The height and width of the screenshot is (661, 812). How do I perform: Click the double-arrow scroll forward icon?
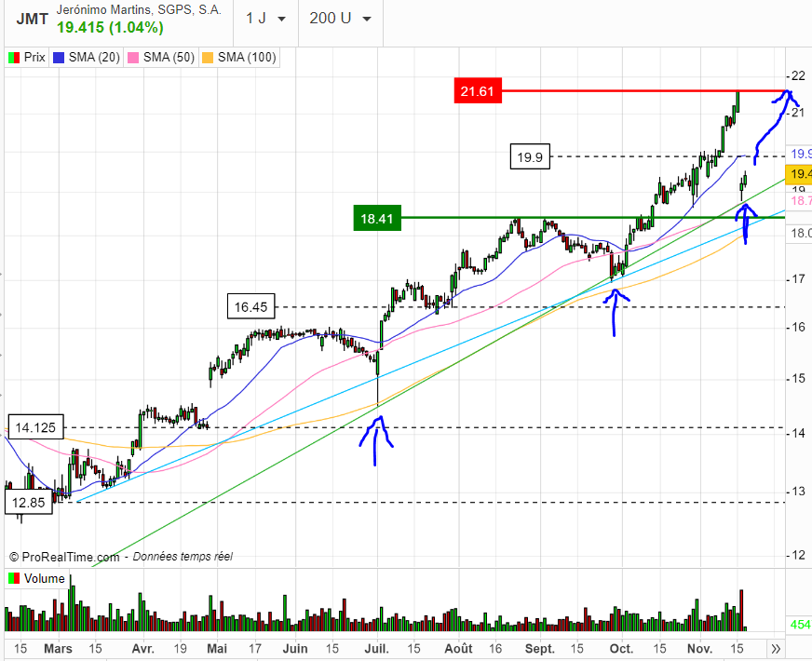[776, 649]
